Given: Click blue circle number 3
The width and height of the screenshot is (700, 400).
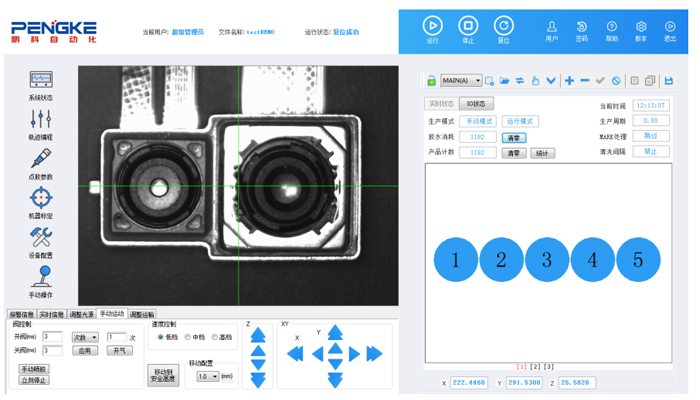Looking at the screenshot, I should coord(547,260).
